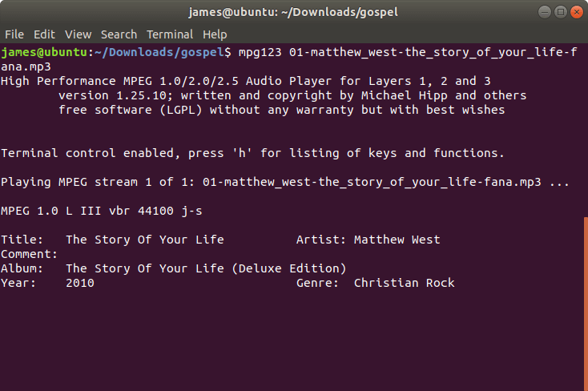The image size is (588, 391).
Task: Click the Playing MPEG stream line
Action: (x=284, y=182)
